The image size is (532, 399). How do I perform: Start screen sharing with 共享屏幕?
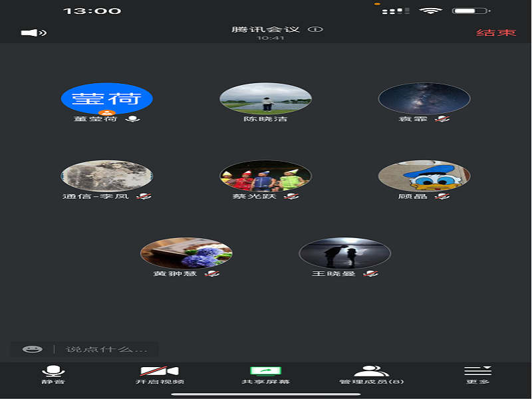266,374
